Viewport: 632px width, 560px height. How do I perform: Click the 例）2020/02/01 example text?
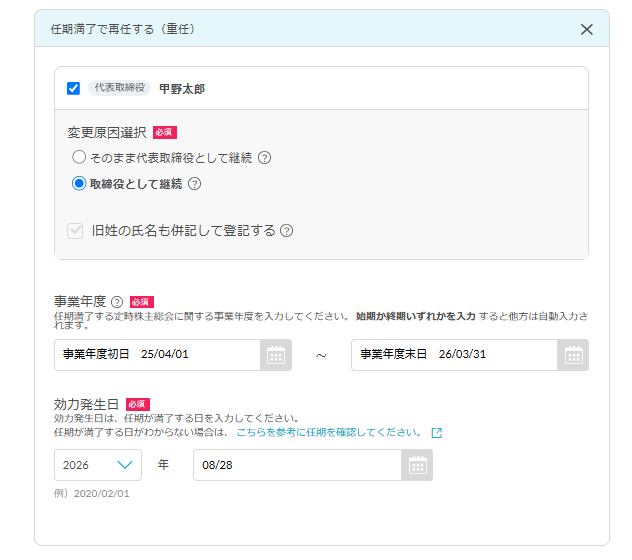pyautogui.click(x=91, y=494)
